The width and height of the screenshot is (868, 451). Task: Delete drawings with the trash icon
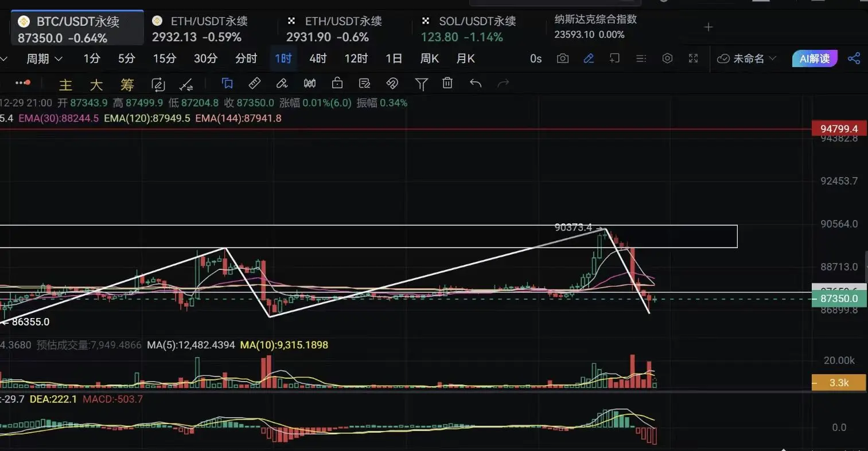coord(447,84)
